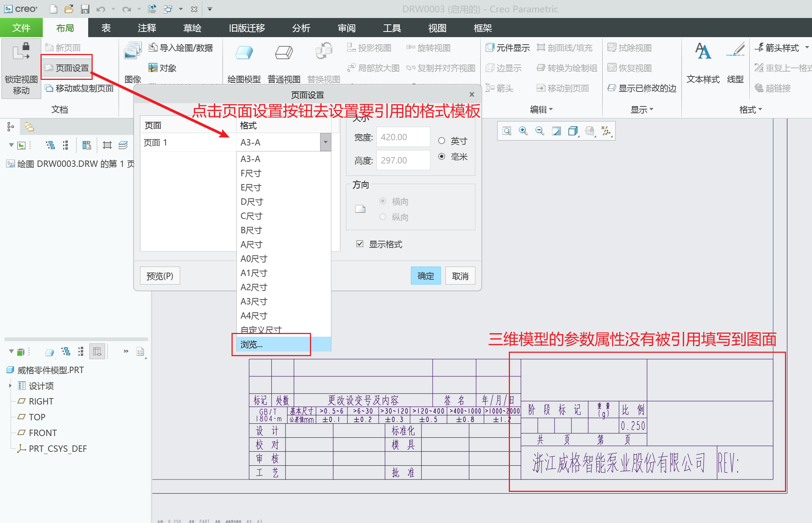Click the zoom out magnifier icon
The height and width of the screenshot is (523, 812).
[540, 131]
